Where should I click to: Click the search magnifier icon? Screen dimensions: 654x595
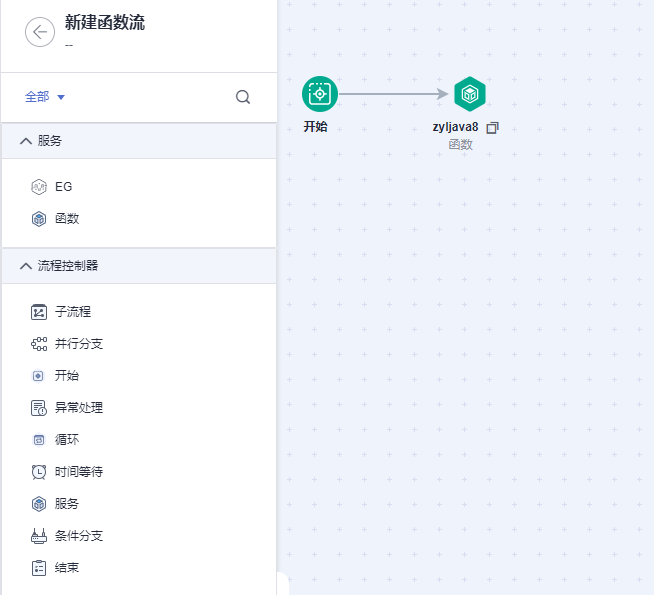tap(243, 97)
